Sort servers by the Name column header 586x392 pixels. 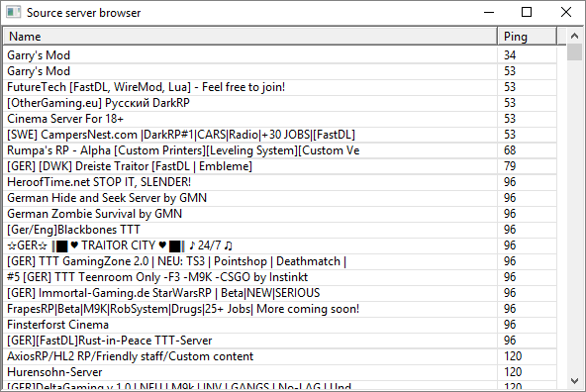250,37
